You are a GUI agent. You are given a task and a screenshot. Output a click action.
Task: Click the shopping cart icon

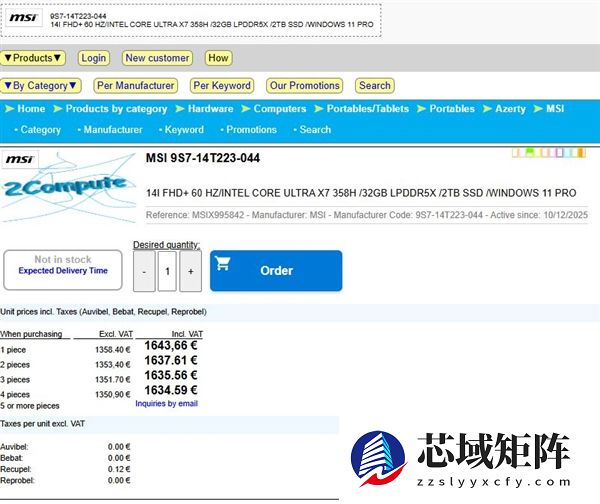pyautogui.click(x=222, y=263)
